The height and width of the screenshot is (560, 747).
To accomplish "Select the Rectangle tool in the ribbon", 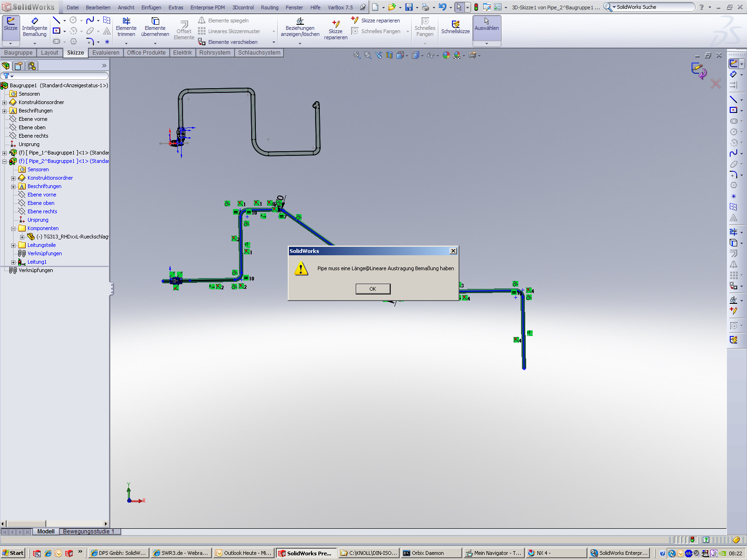I will pyautogui.click(x=56, y=31).
